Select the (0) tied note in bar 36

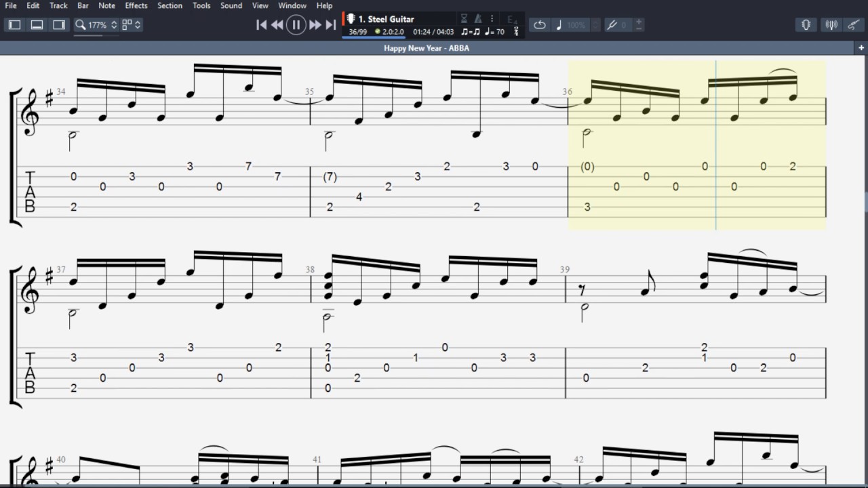pyautogui.click(x=587, y=166)
